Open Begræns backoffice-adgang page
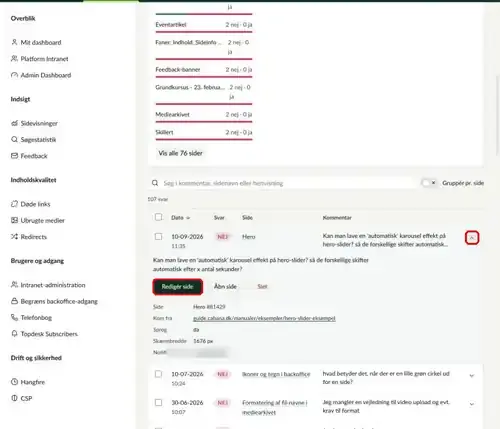The height and width of the screenshot is (429, 500). [x=59, y=301]
